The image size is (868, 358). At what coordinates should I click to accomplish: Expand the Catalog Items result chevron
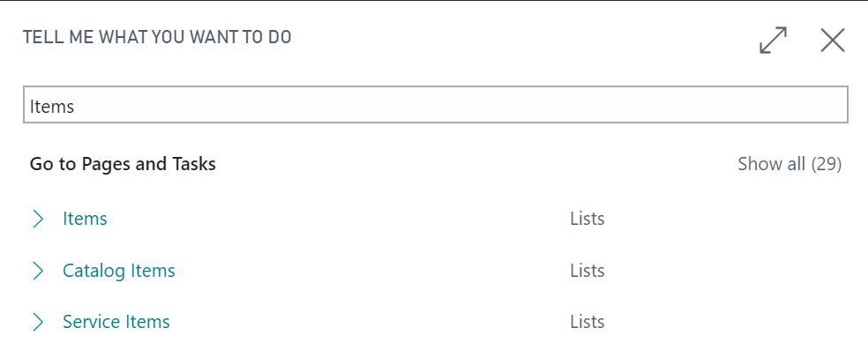click(x=38, y=271)
